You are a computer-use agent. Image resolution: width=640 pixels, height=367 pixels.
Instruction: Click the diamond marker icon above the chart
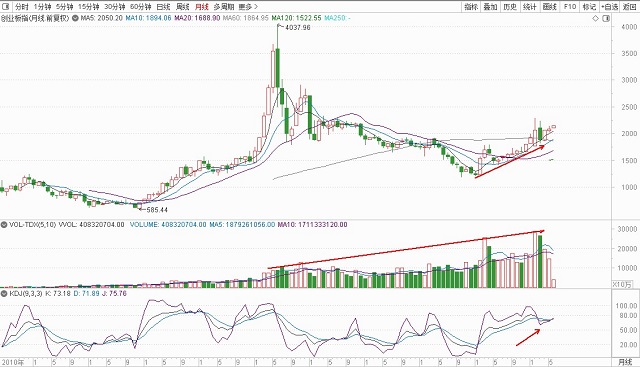(x=596, y=18)
